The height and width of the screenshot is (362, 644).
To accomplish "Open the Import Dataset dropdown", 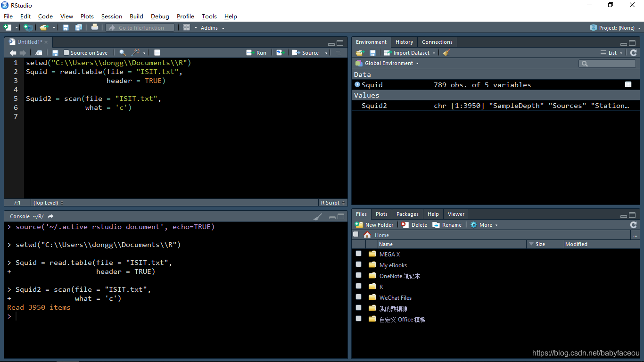I will coord(409,53).
